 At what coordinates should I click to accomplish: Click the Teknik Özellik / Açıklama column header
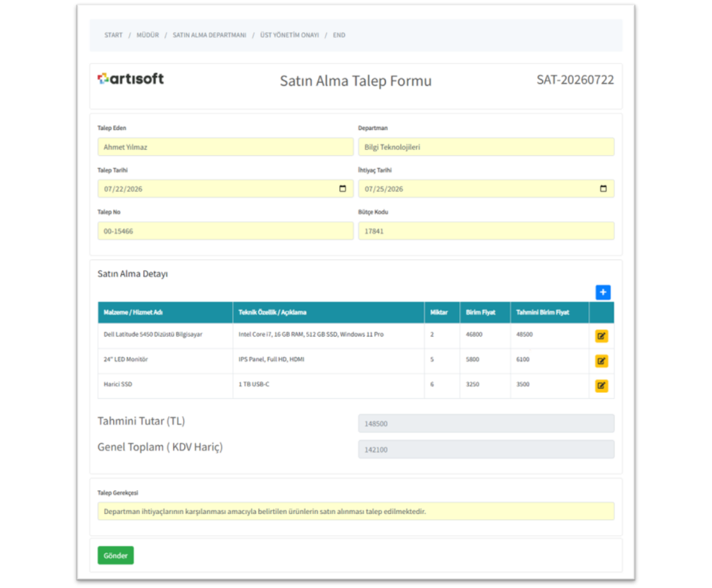(328, 312)
